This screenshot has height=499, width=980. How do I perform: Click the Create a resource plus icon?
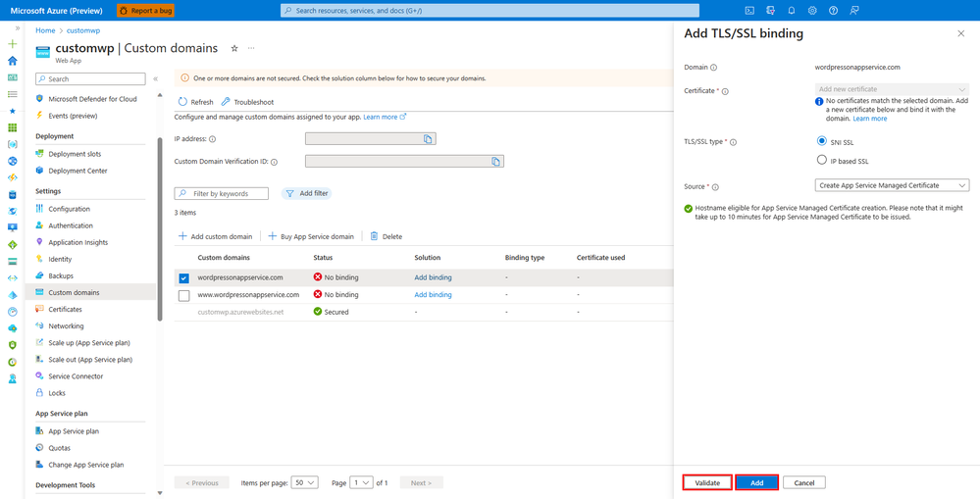(x=12, y=44)
